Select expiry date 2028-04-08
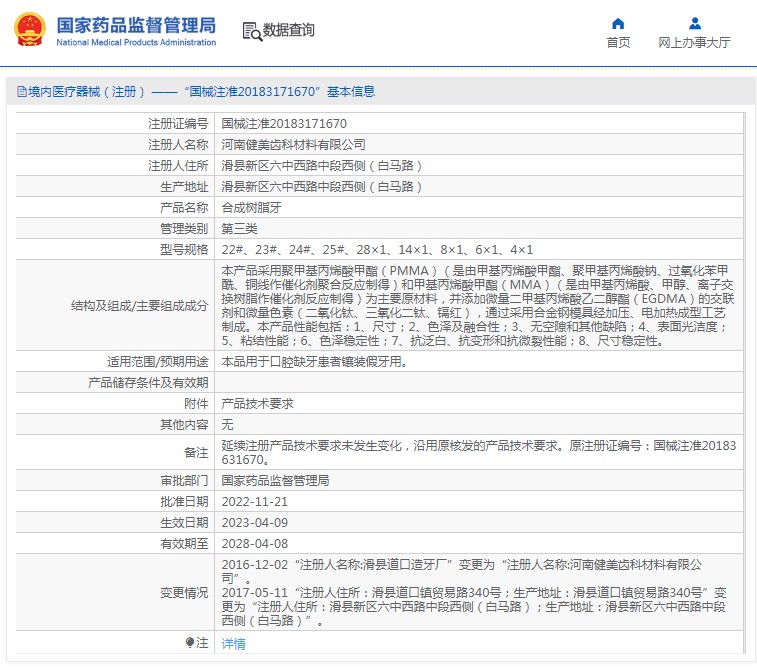Image resolution: width=757 pixels, height=667 pixels. click(x=254, y=543)
